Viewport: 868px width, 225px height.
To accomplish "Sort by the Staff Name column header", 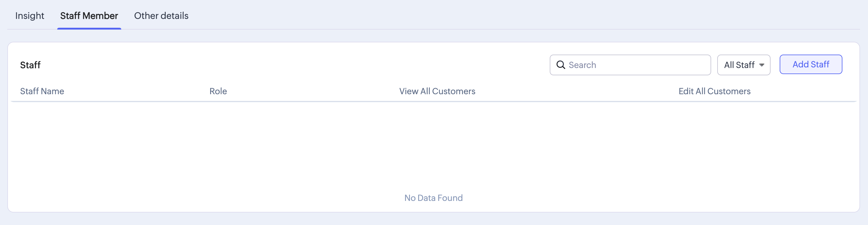I will pyautogui.click(x=42, y=91).
